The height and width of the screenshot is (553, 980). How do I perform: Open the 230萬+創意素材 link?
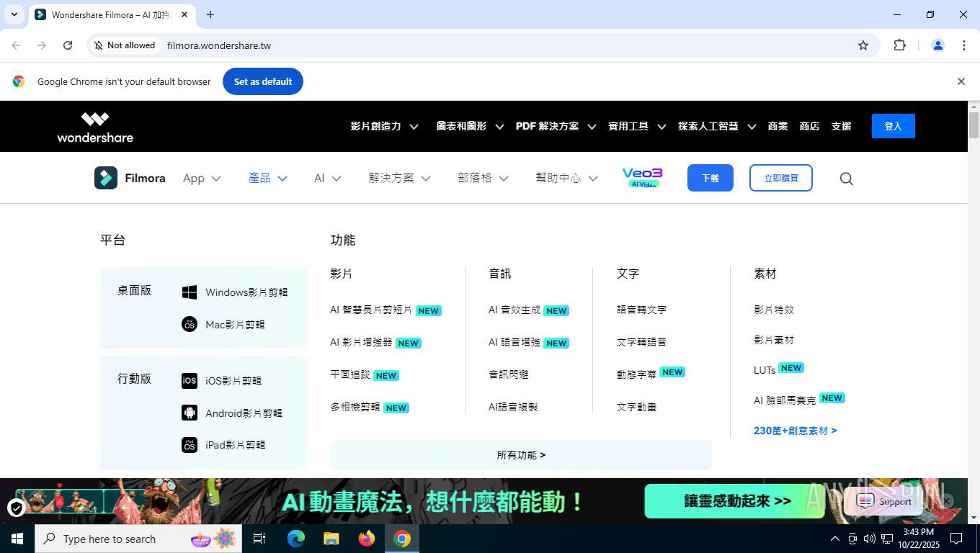click(x=796, y=431)
